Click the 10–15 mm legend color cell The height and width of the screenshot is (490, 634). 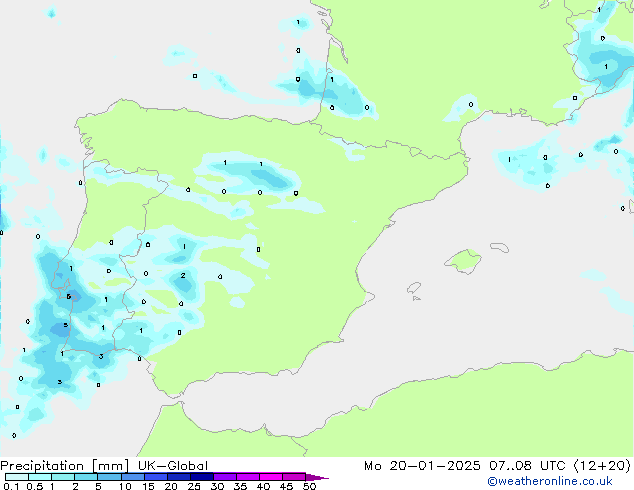132,477
